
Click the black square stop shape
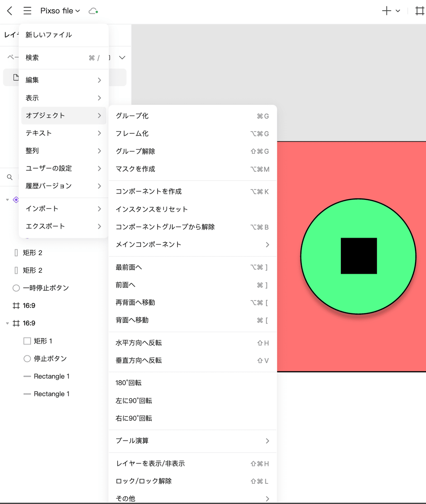[x=359, y=256]
